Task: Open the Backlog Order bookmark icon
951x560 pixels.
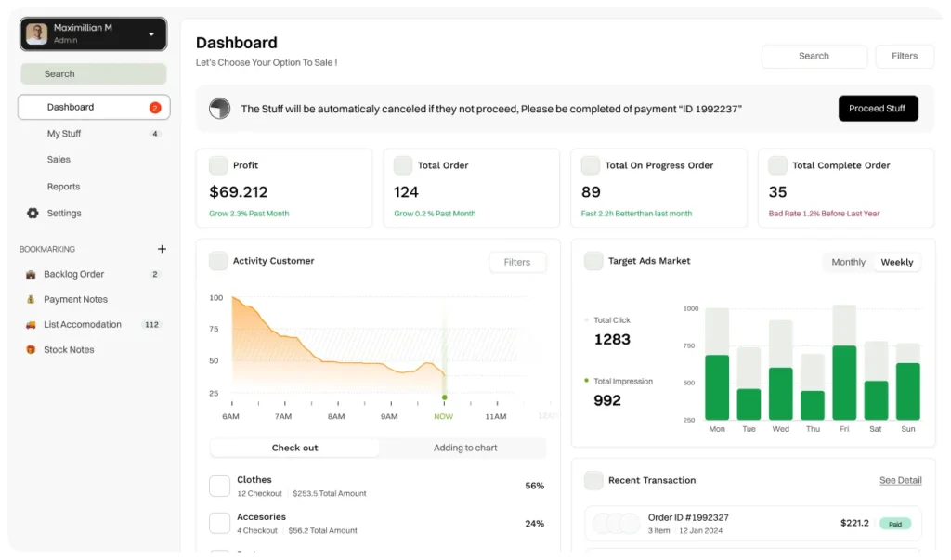Action: (31, 275)
